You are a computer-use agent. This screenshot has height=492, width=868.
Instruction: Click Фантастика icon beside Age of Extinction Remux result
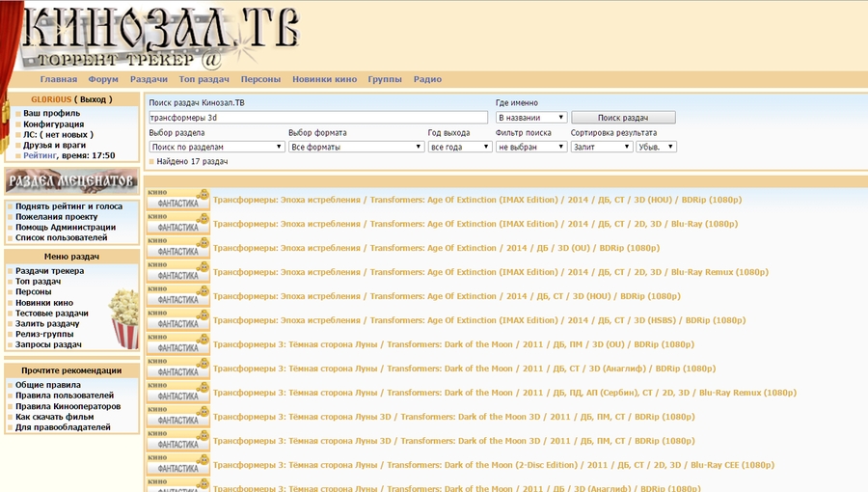click(178, 272)
